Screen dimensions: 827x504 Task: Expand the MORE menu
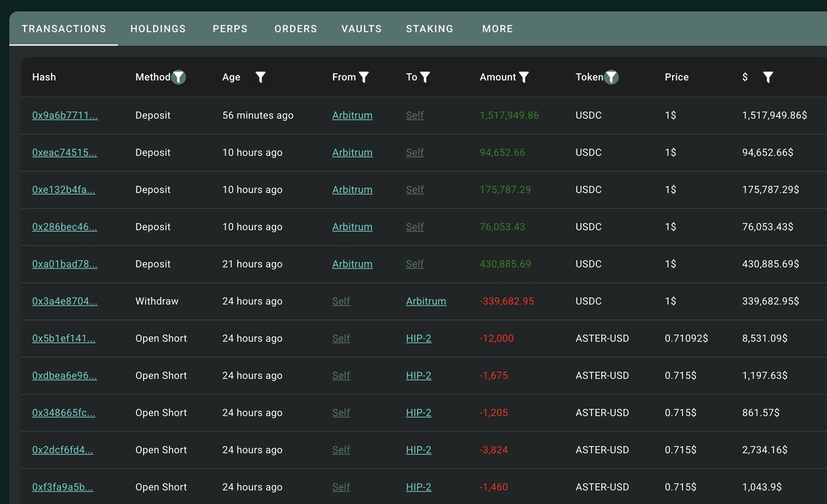tap(498, 29)
